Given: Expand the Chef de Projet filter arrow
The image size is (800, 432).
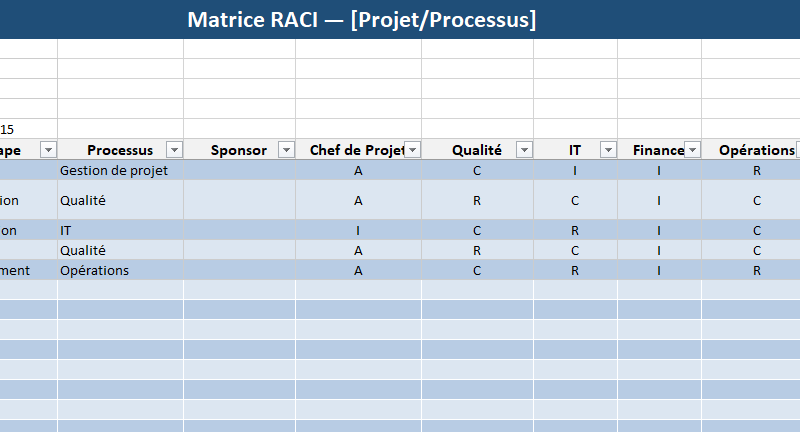Looking at the screenshot, I should pos(412,150).
